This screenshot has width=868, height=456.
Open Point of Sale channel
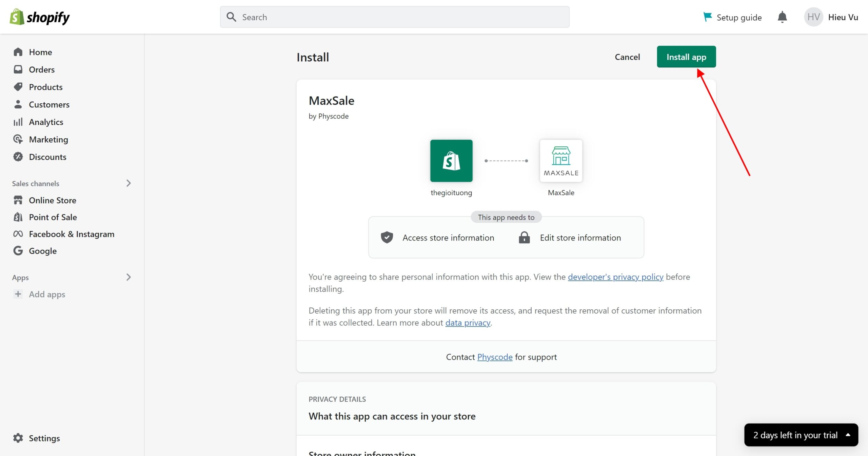point(53,217)
